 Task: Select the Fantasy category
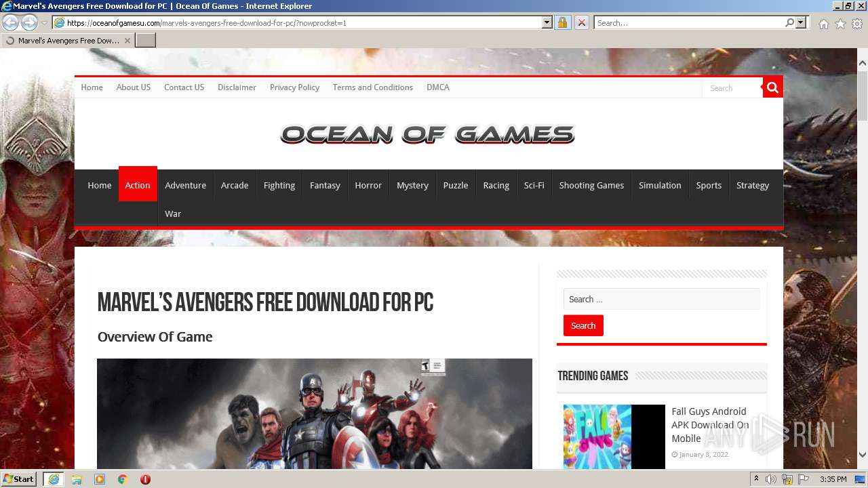point(325,185)
